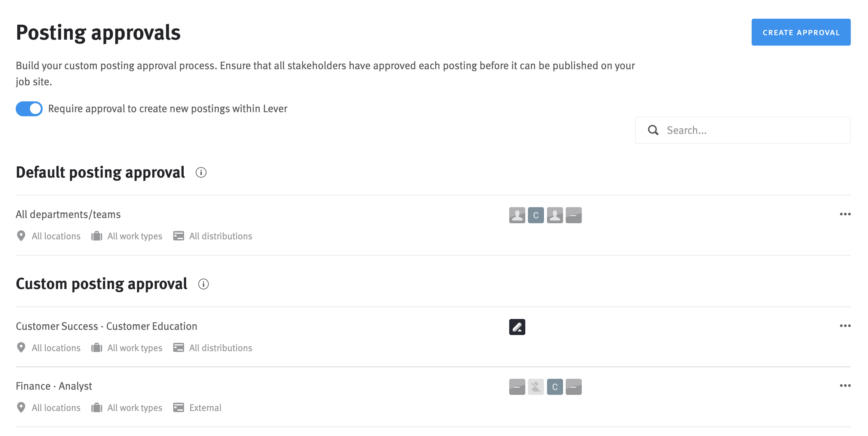Click the 'C' approver avatar on Finance Analyst row
Viewport: 868px width, 436px height.
(x=555, y=387)
